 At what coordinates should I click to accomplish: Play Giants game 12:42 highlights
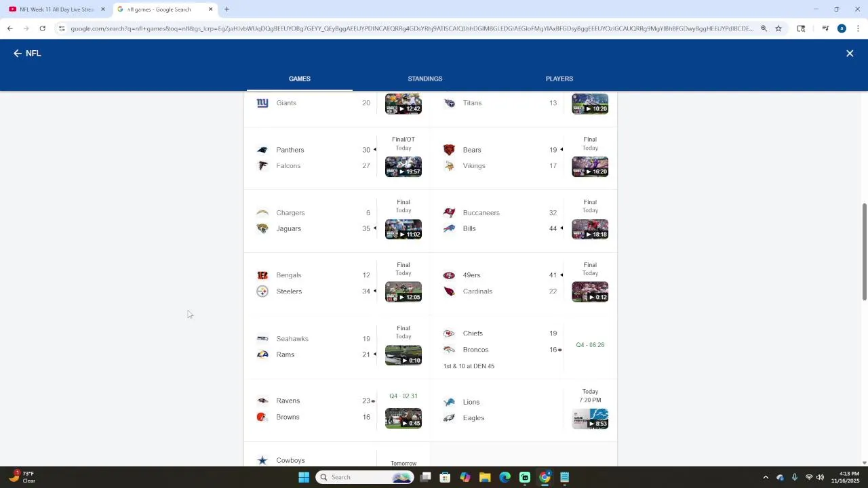tap(403, 104)
